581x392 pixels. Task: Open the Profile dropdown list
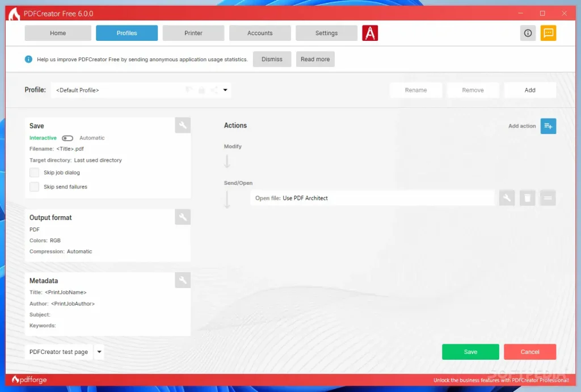pyautogui.click(x=141, y=90)
